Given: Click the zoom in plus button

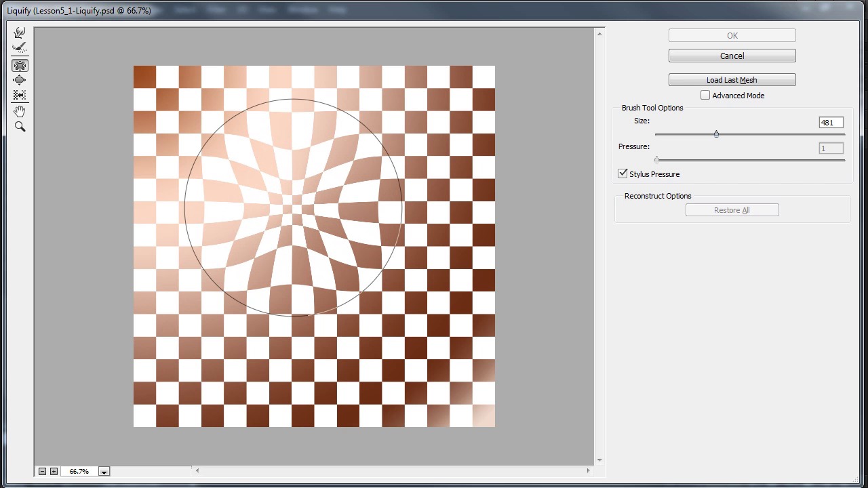Looking at the screenshot, I should click(54, 471).
